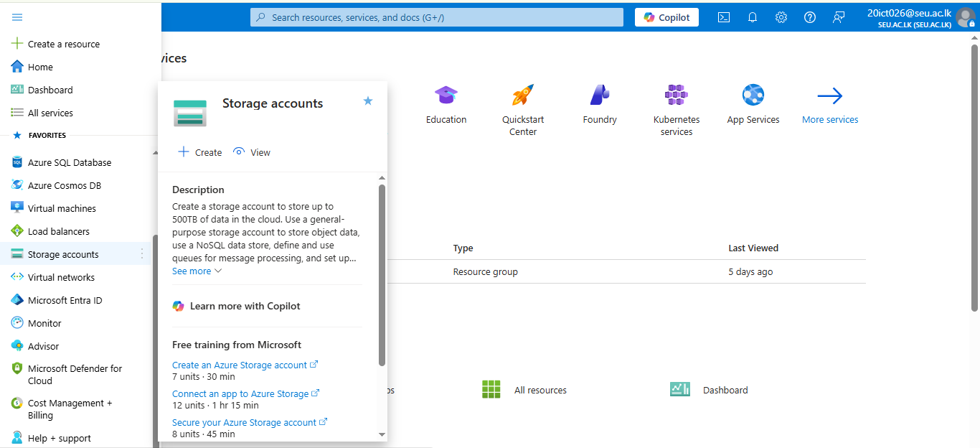This screenshot has height=448, width=980.
Task: Toggle the Storage accounts favorite star
Action: click(368, 101)
